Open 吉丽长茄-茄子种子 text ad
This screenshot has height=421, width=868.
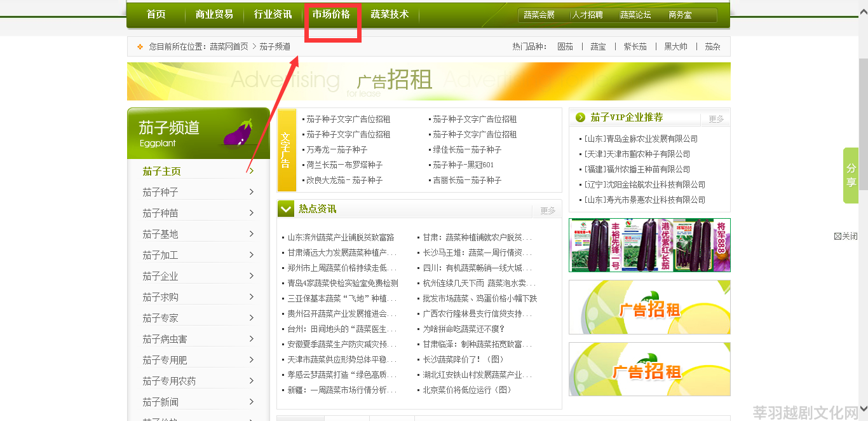tap(467, 180)
